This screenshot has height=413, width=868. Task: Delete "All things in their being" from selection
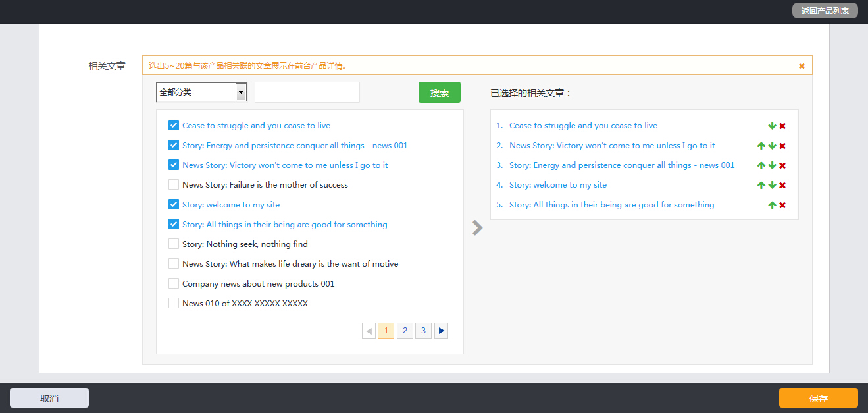point(782,205)
